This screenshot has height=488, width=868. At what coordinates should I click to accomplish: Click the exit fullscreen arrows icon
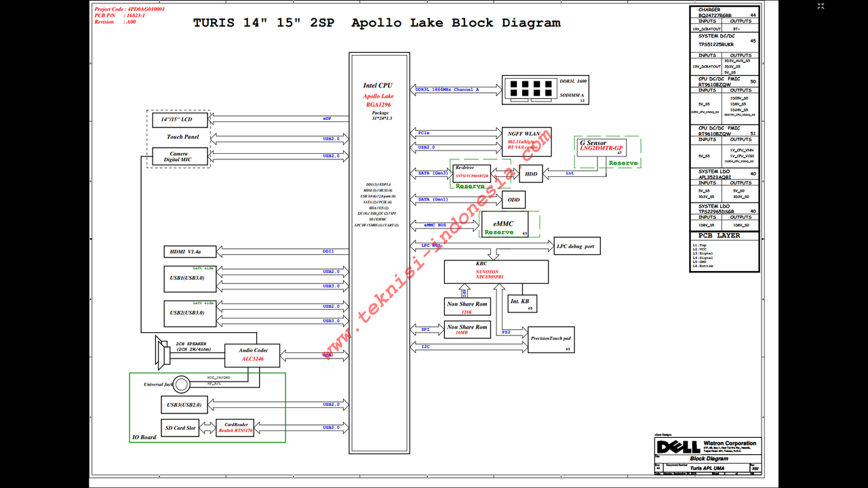tap(821, 6)
